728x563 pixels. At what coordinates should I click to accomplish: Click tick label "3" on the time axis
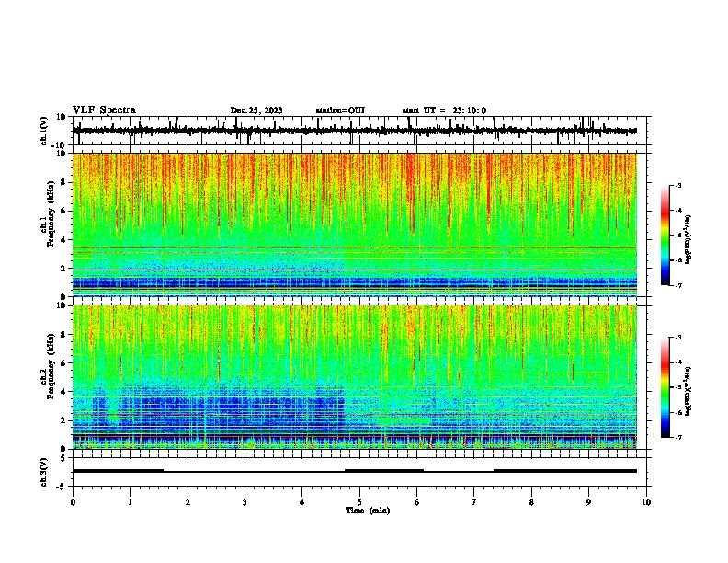pyautogui.click(x=245, y=502)
